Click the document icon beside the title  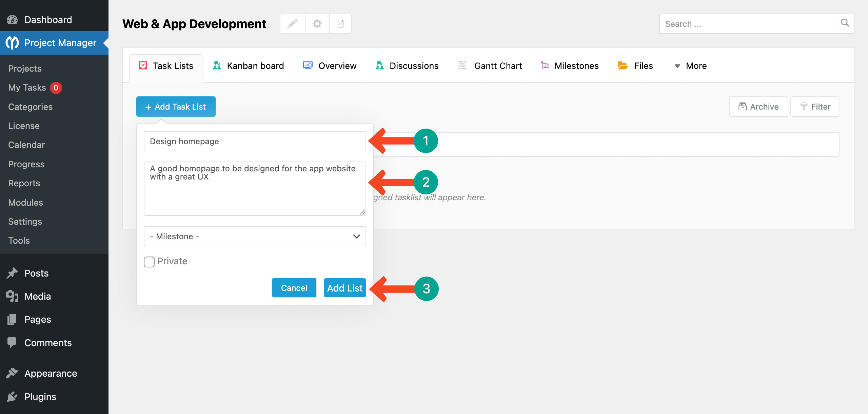[340, 24]
